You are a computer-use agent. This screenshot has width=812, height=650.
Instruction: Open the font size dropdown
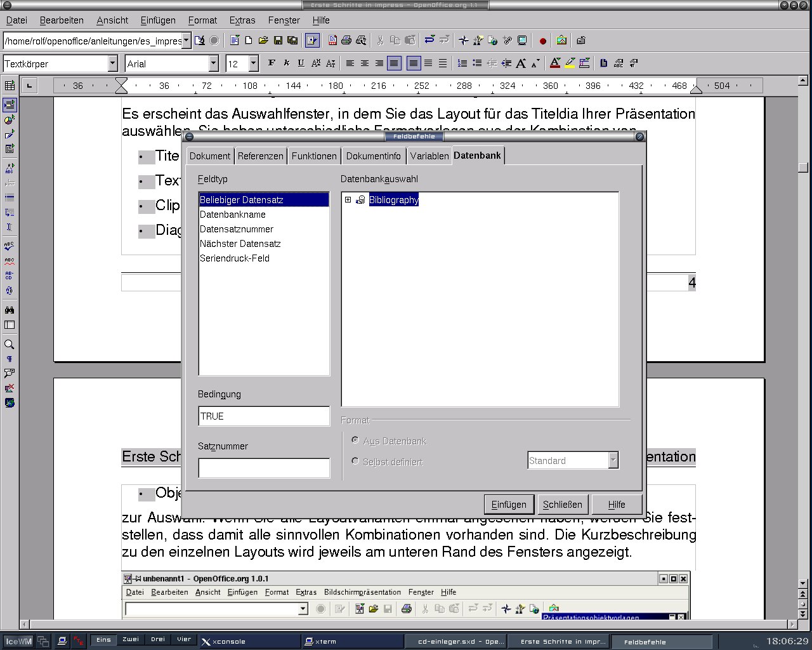[254, 63]
